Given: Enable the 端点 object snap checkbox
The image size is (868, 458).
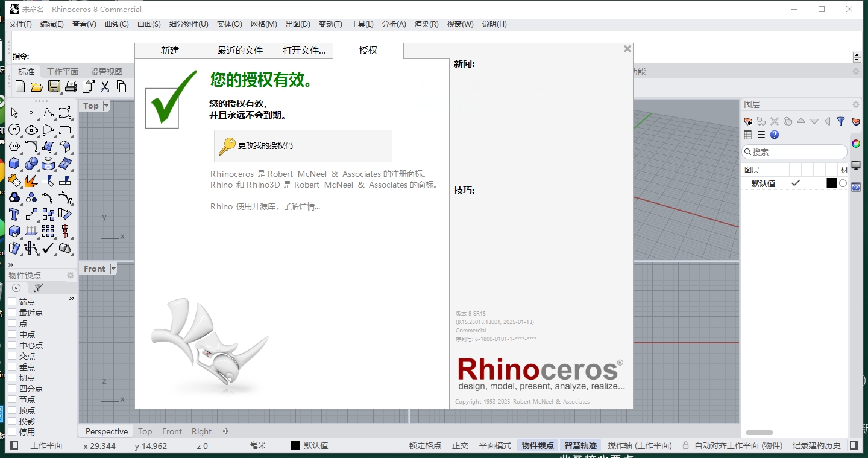Looking at the screenshot, I should point(12,301).
